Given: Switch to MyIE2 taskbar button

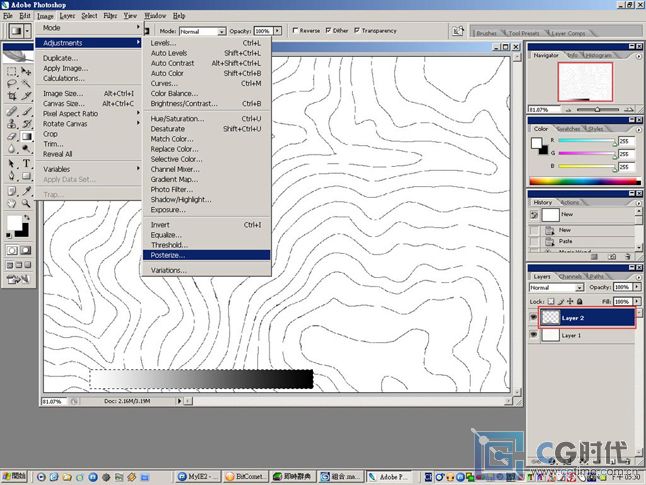Looking at the screenshot, I should (x=198, y=477).
